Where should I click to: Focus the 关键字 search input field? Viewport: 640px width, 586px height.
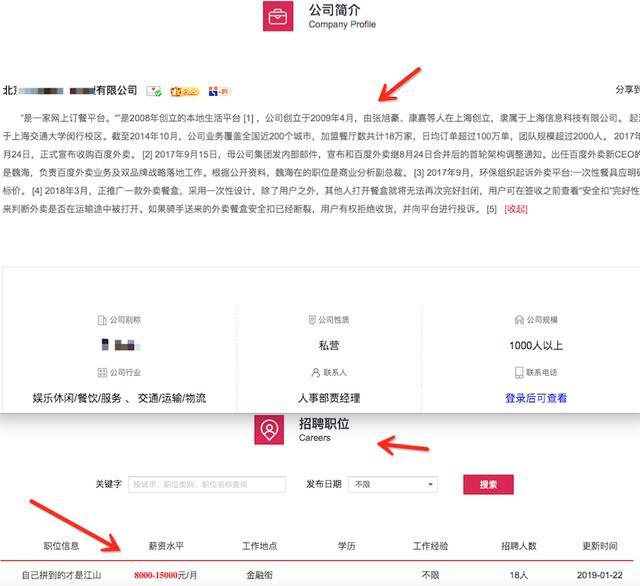pos(207,484)
